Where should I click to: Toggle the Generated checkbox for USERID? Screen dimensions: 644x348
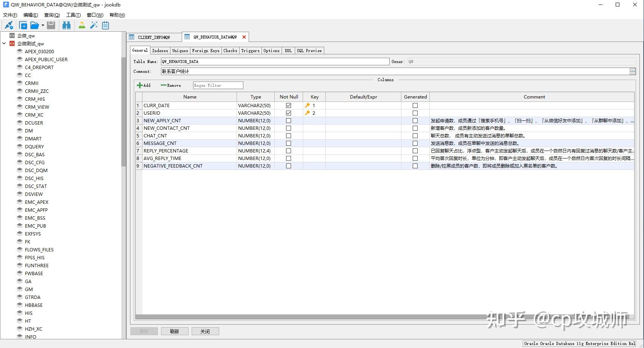[x=415, y=113]
